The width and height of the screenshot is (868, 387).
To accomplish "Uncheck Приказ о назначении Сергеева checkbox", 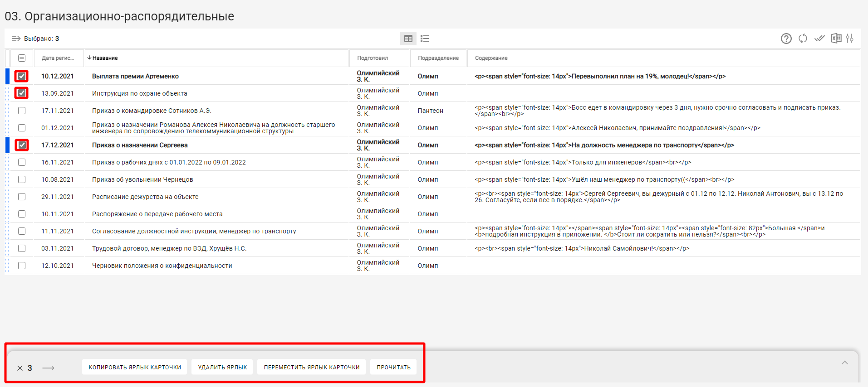I will [22, 145].
